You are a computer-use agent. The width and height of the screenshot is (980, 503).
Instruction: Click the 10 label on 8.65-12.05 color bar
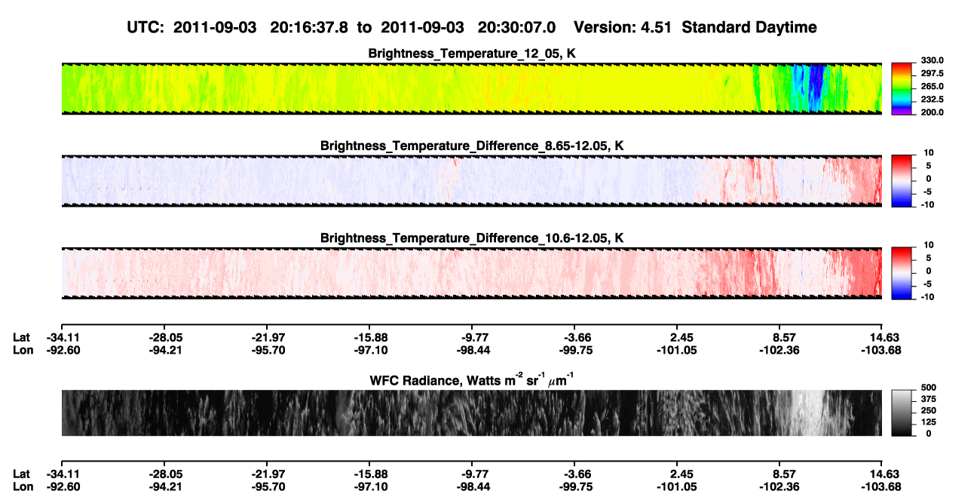pos(929,152)
